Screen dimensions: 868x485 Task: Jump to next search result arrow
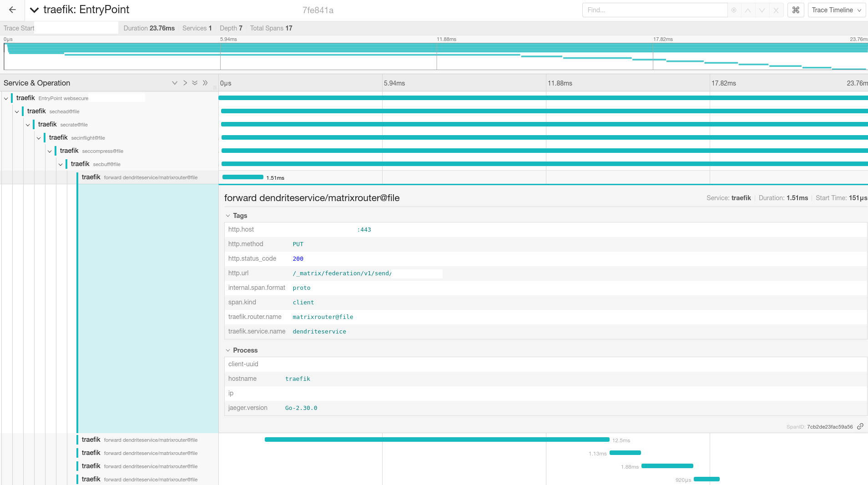[x=762, y=10]
